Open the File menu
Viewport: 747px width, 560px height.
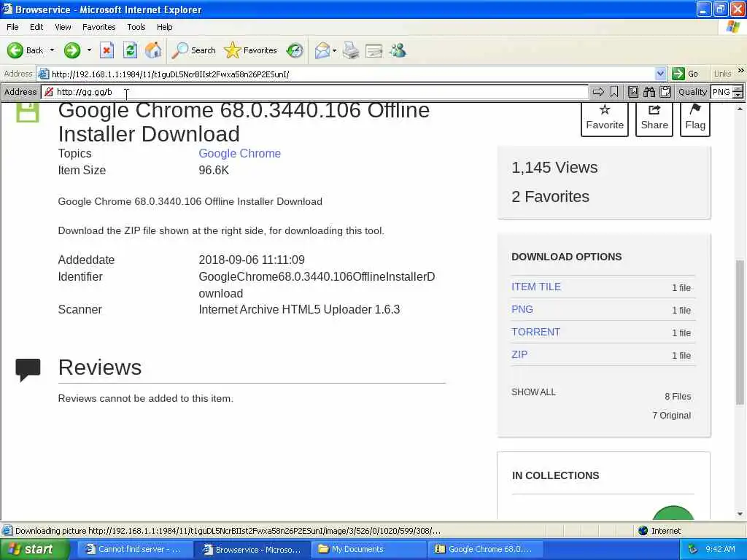click(x=12, y=27)
